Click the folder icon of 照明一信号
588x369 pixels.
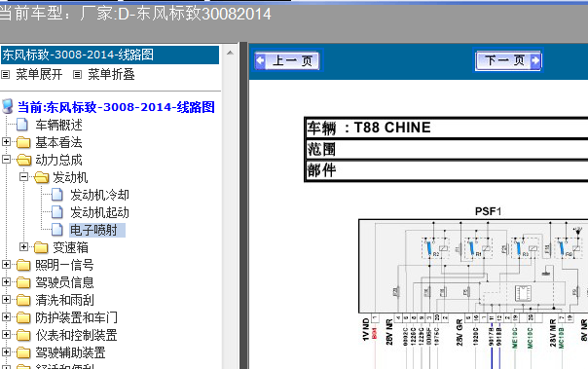tap(23, 265)
